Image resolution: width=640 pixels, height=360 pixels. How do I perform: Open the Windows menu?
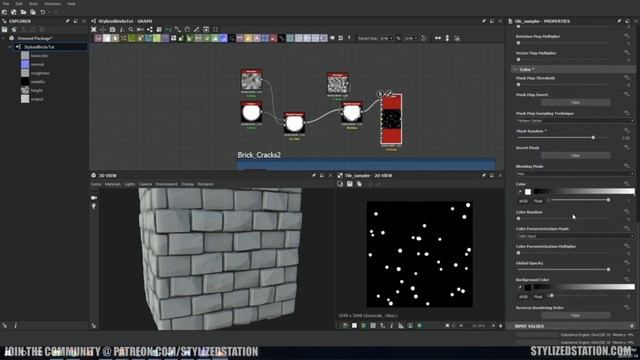52,4
